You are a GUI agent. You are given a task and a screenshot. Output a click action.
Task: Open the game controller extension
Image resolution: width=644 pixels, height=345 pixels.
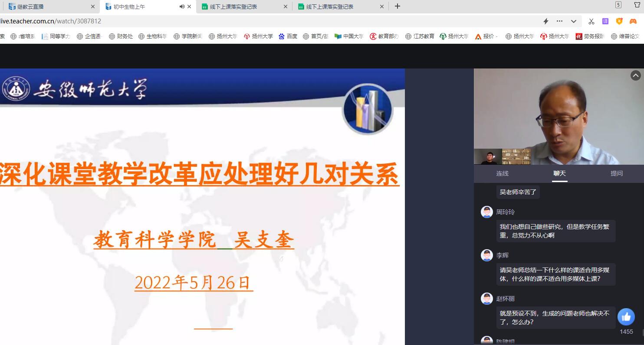coord(633,21)
